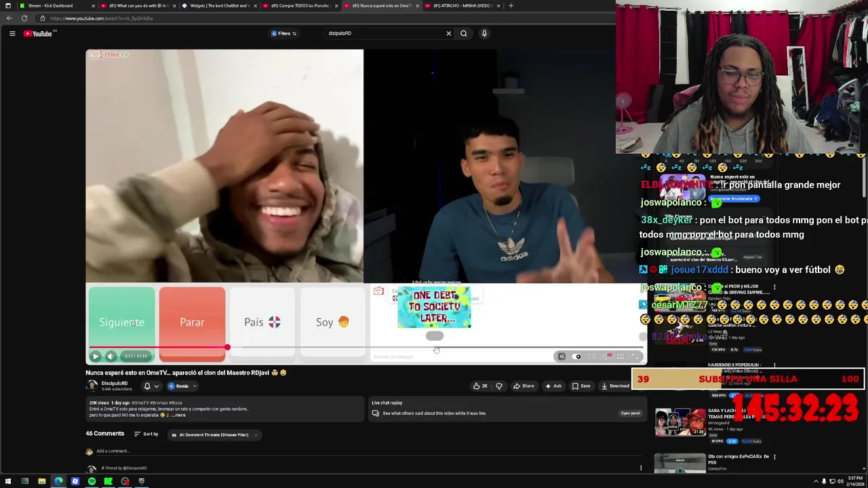Open the #OmeTV hashtag link
868x488 pixels.
click(x=139, y=403)
